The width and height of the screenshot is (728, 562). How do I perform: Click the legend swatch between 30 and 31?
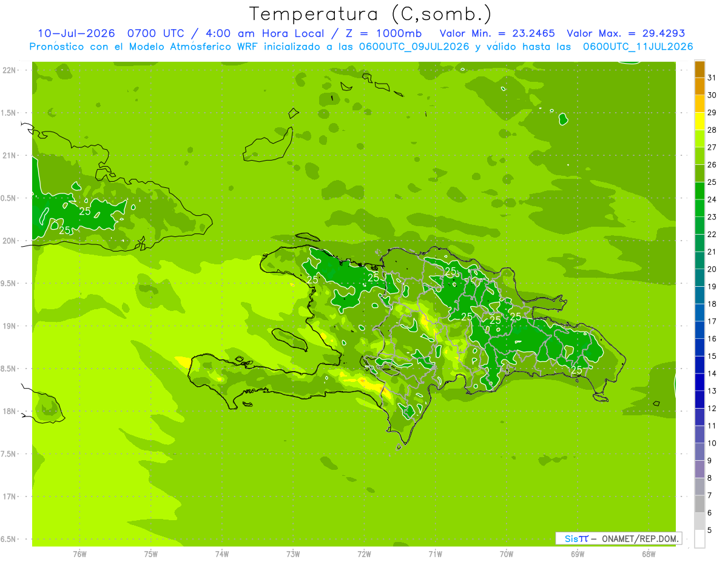[699, 86]
